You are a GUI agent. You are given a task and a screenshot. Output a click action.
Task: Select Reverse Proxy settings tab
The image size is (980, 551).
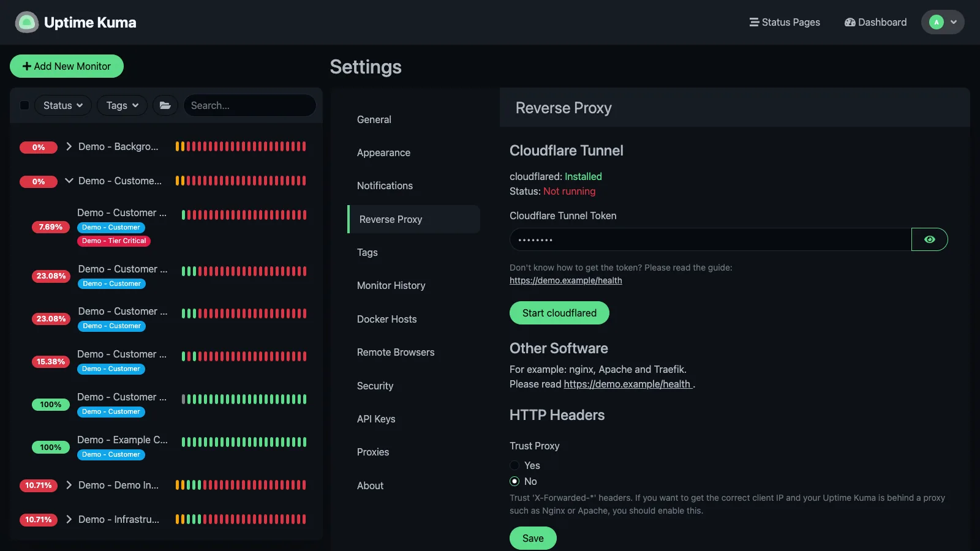point(413,219)
